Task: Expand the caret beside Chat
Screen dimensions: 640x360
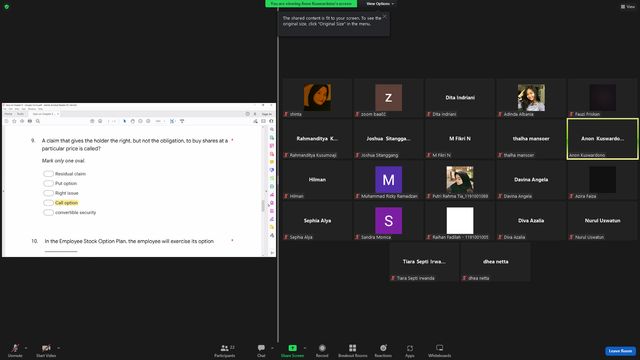Action: coord(272,348)
